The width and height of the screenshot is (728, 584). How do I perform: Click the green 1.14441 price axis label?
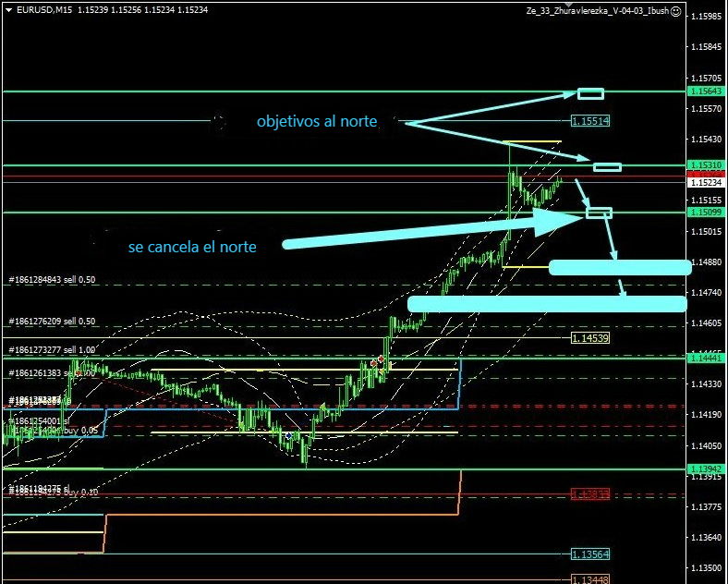[707, 357]
